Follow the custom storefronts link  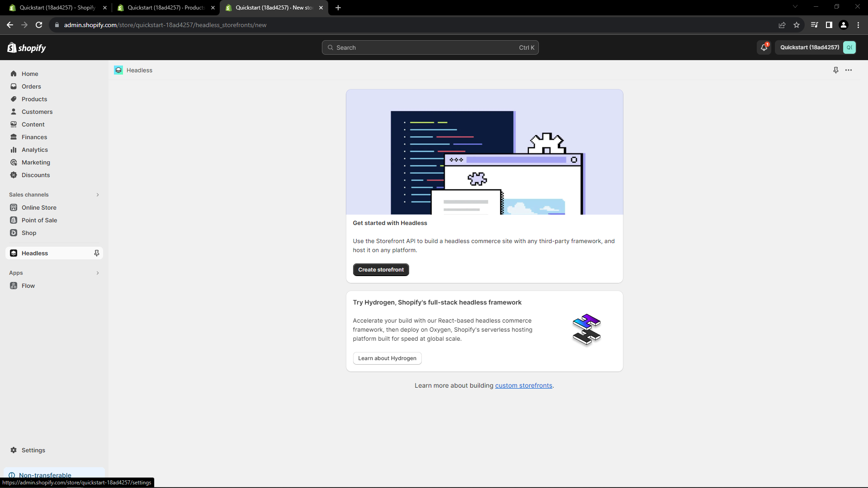523,385
